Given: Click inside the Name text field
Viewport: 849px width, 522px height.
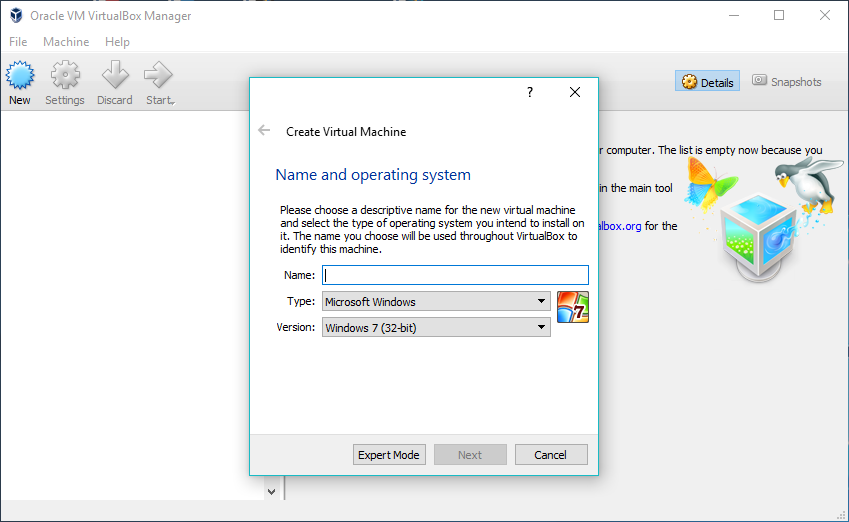Looking at the screenshot, I should (x=455, y=275).
